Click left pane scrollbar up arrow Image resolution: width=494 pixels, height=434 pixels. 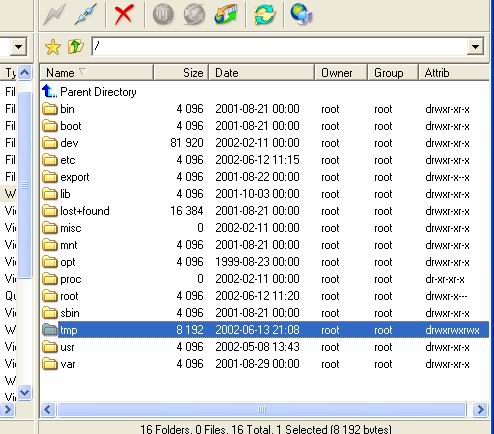[x=25, y=73]
